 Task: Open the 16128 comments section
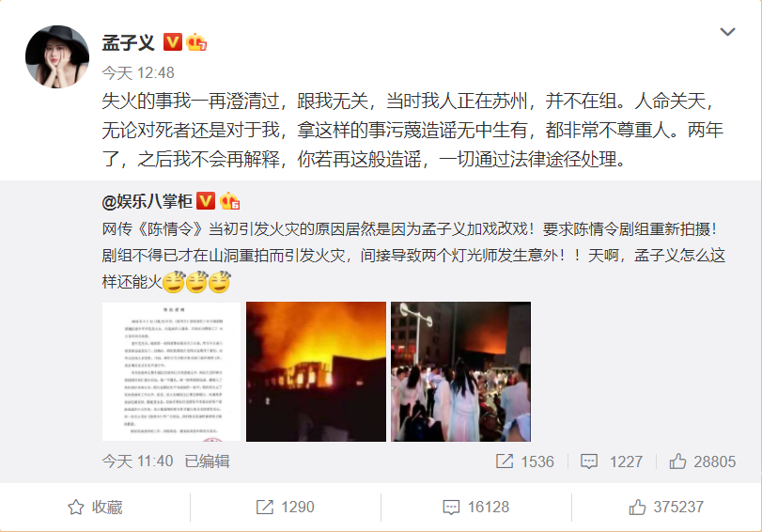[x=476, y=508]
